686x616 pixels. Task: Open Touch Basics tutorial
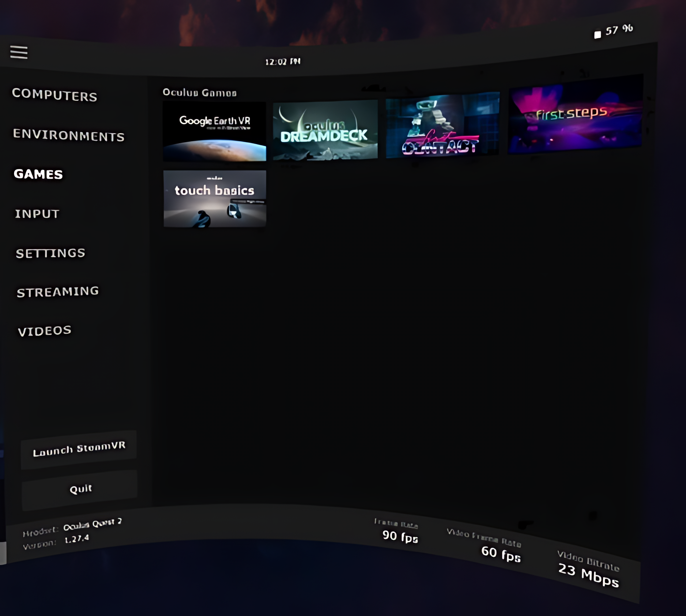coord(214,197)
